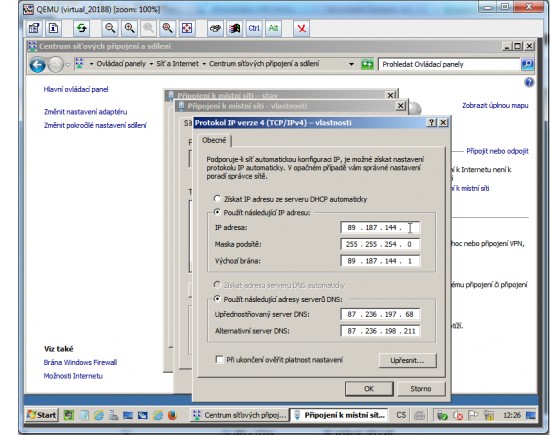This screenshot has height=435, width=550.
Task: Expand dropdown arrow before Centrum síťových připojení
Action: 204,64
